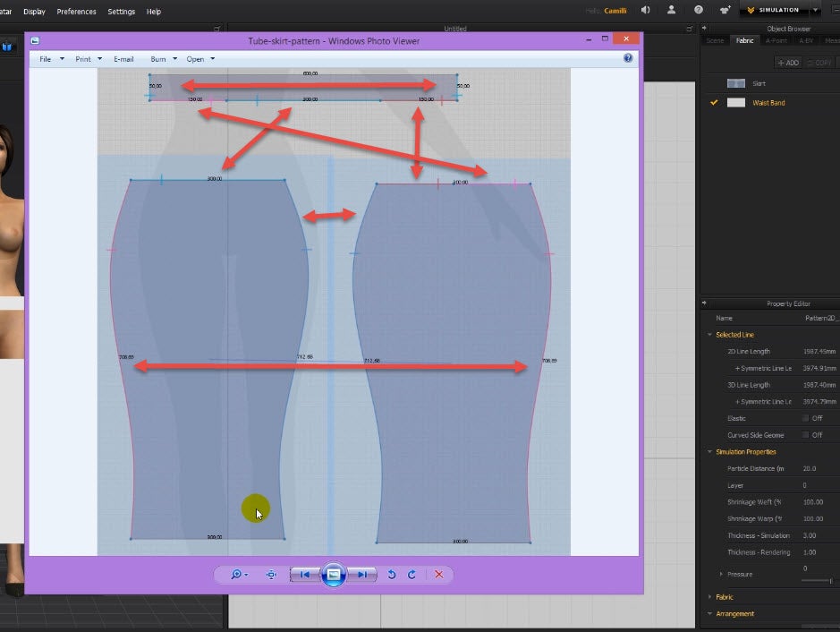Toggle the Elastic checkbox

click(805, 418)
